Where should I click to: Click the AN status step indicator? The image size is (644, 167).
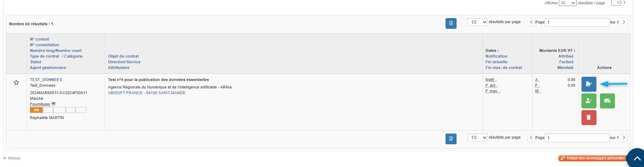point(36,110)
